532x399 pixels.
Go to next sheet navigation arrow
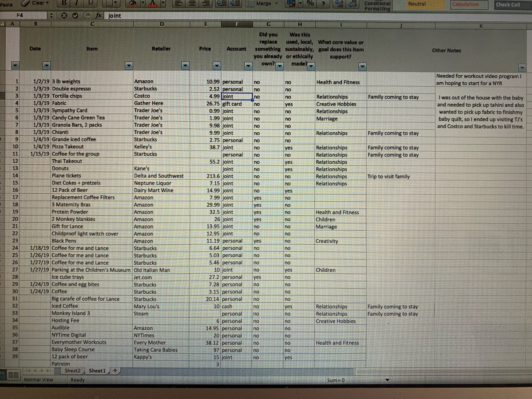click(42, 371)
